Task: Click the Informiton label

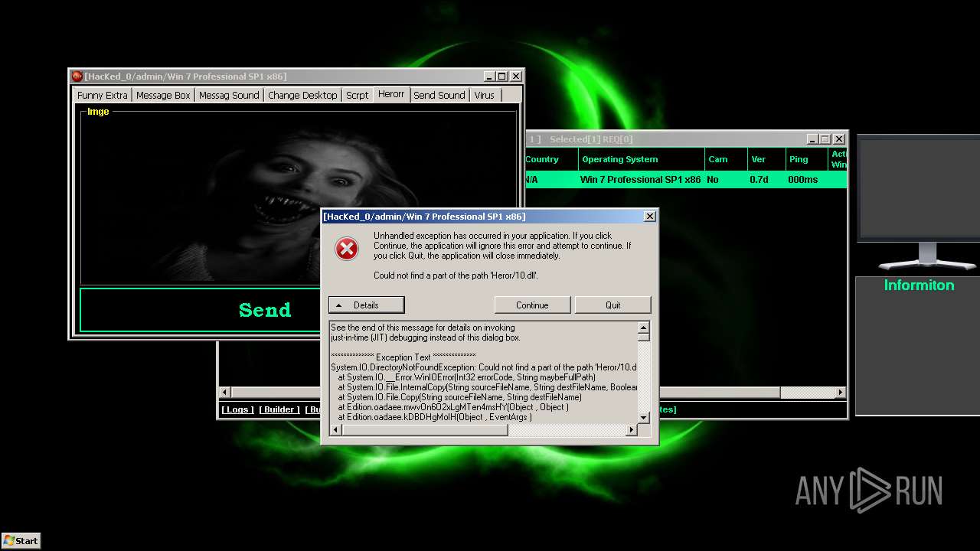Action: (x=919, y=285)
